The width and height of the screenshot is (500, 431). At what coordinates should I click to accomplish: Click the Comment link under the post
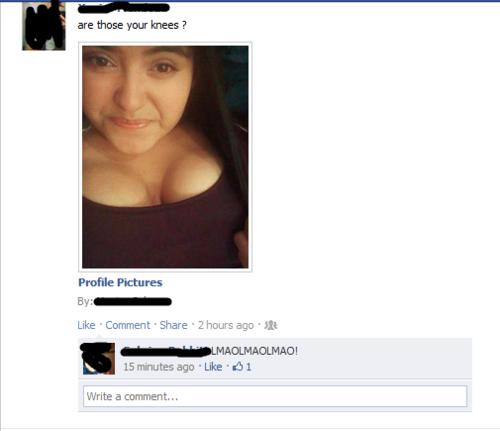[x=128, y=325]
